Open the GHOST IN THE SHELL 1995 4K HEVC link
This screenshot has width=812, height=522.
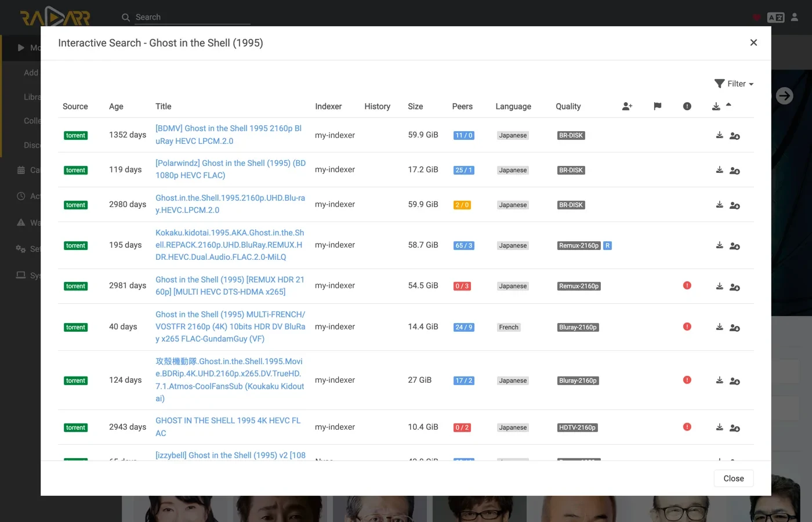(x=229, y=427)
